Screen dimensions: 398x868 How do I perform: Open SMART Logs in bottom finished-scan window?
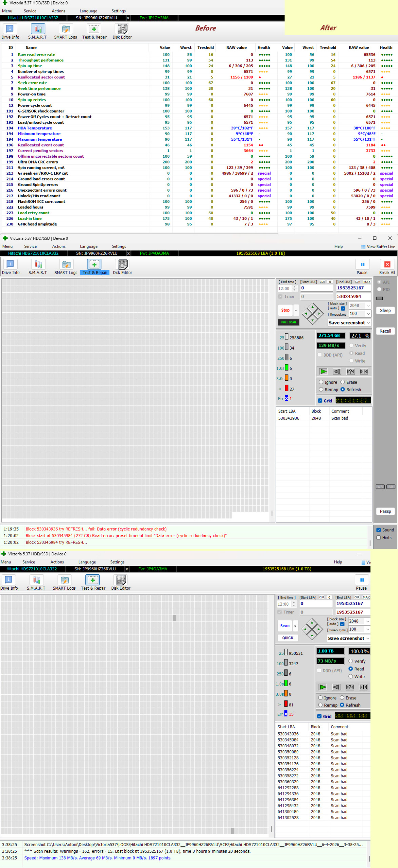64,583
